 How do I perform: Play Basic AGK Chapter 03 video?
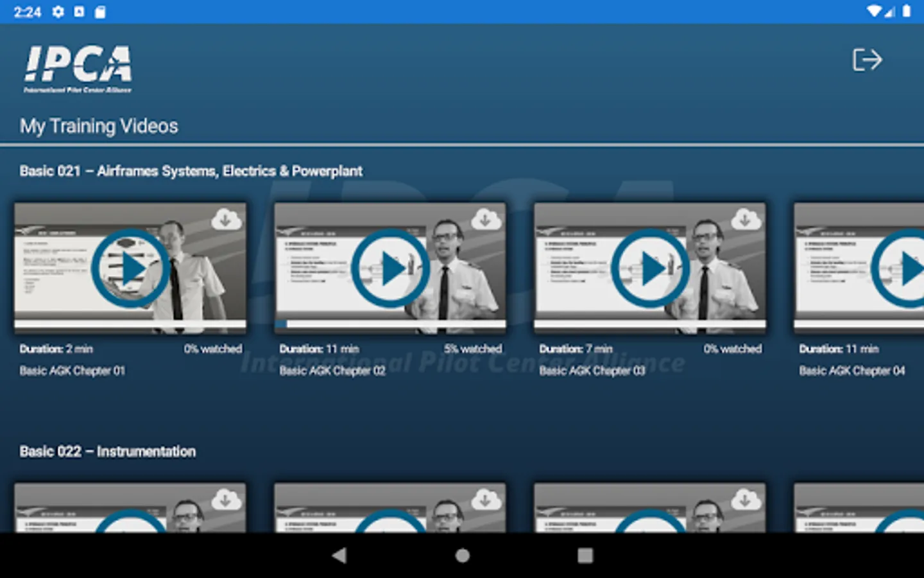pos(650,268)
